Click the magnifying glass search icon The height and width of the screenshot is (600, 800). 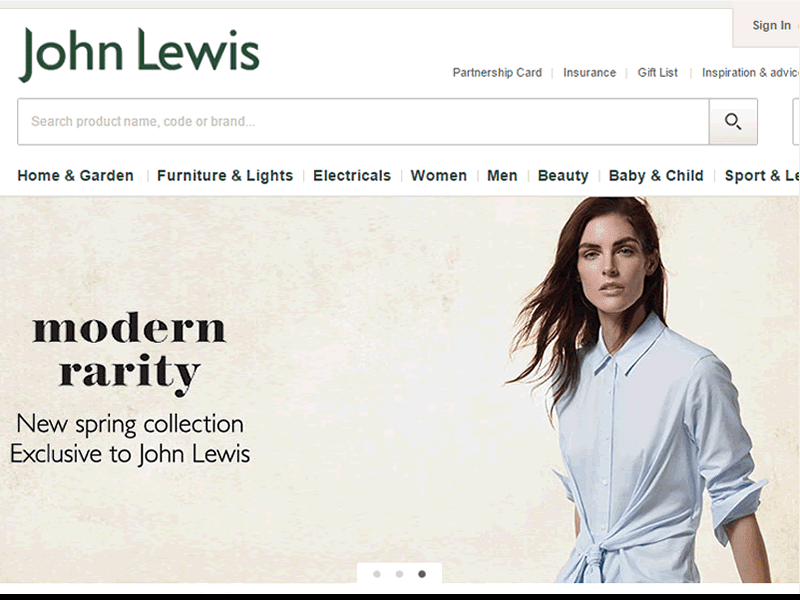pos(733,121)
